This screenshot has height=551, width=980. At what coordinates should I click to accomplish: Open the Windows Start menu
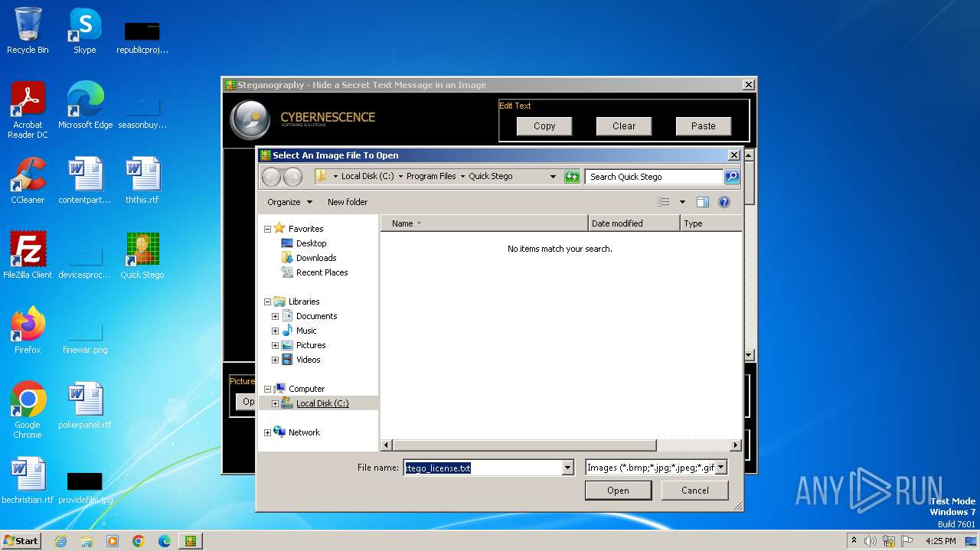(21, 540)
